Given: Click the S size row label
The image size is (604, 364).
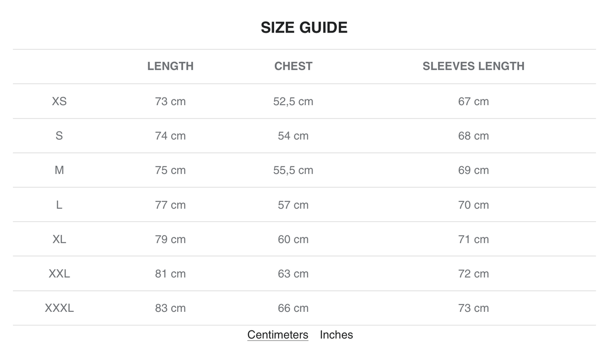Looking at the screenshot, I should click(59, 136).
